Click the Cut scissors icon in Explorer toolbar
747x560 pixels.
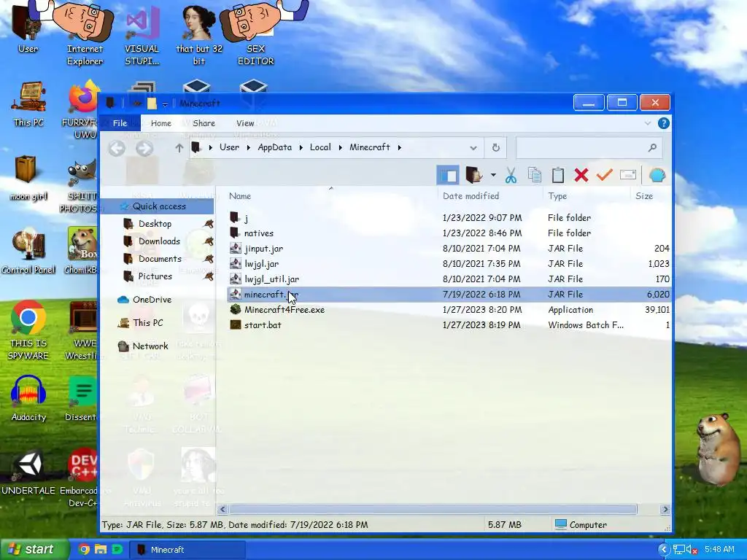pos(511,175)
